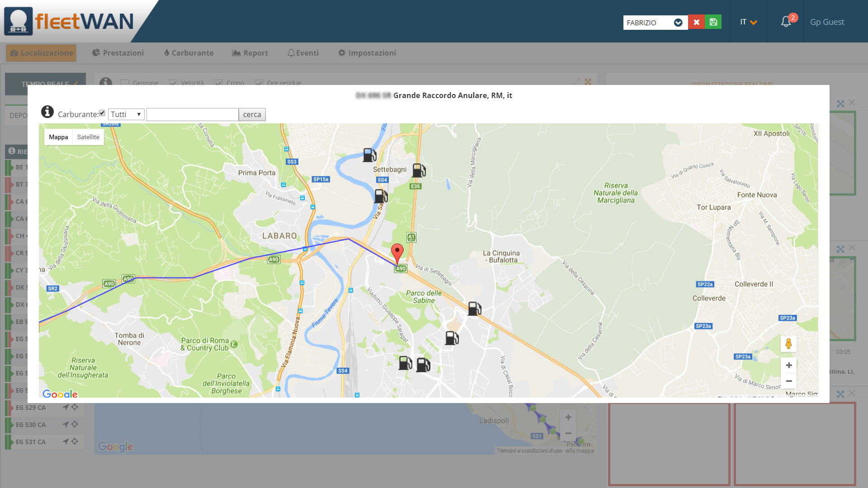Image resolution: width=868 pixels, height=488 pixels.
Task: Click orange close X on background map toolbar
Action: pyautogui.click(x=588, y=82)
